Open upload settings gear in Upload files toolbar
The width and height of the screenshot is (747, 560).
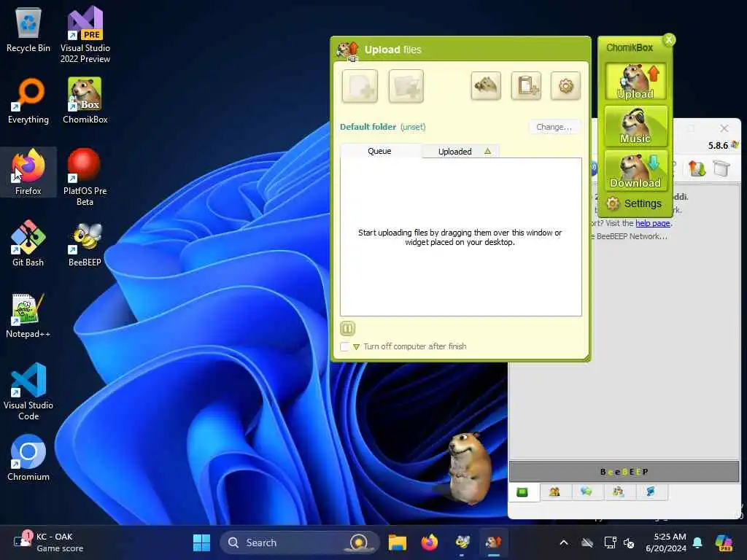point(565,86)
